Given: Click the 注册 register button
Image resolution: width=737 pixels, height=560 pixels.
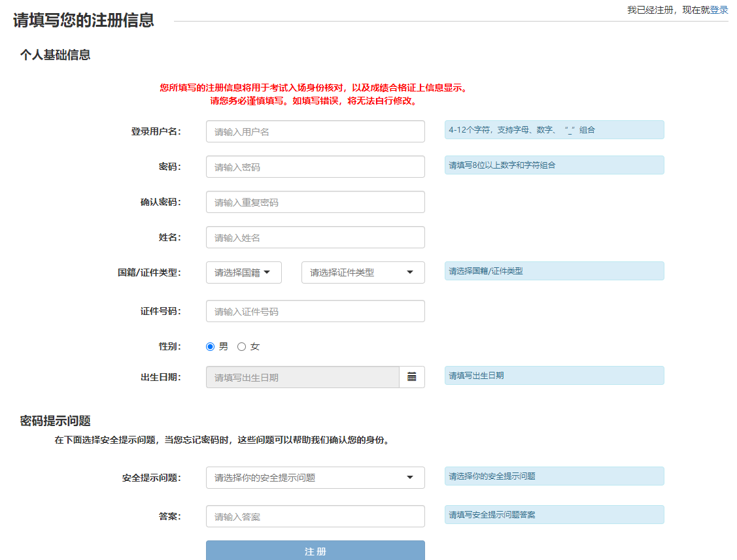Looking at the screenshot, I should (315, 551).
